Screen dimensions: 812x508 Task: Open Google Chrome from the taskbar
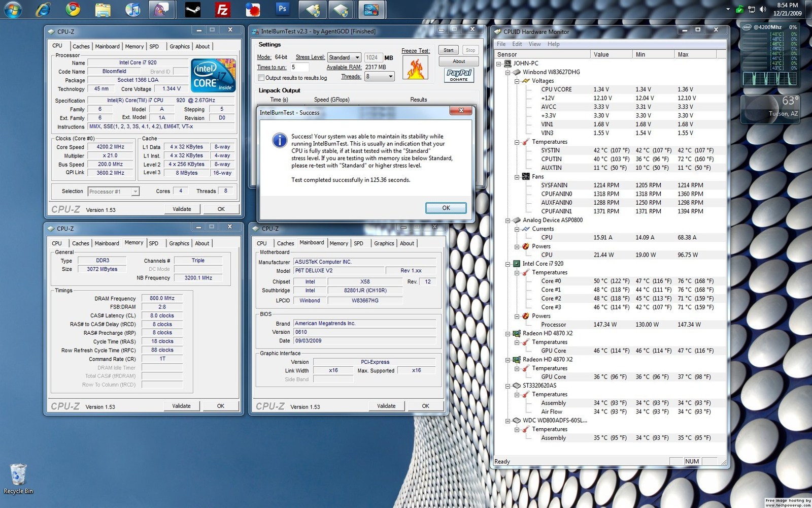click(73, 9)
